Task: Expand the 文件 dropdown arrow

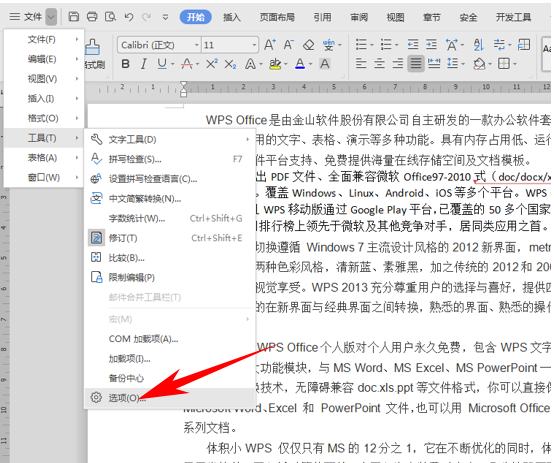Action: pyautogui.click(x=51, y=17)
